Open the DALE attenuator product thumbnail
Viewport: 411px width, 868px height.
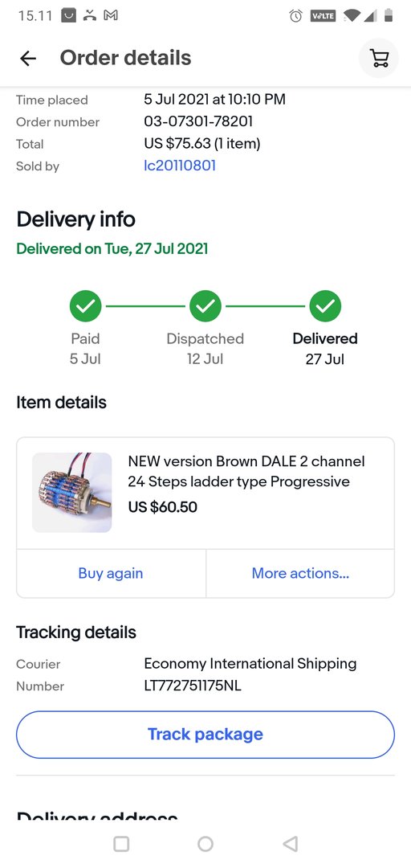[72, 493]
